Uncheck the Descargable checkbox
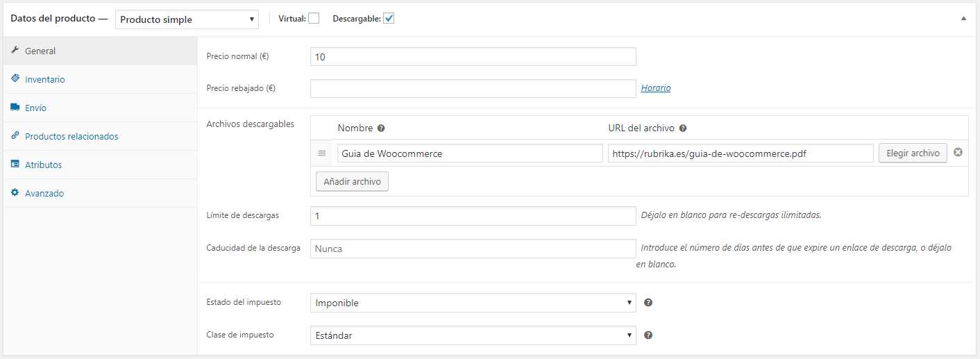 (389, 19)
